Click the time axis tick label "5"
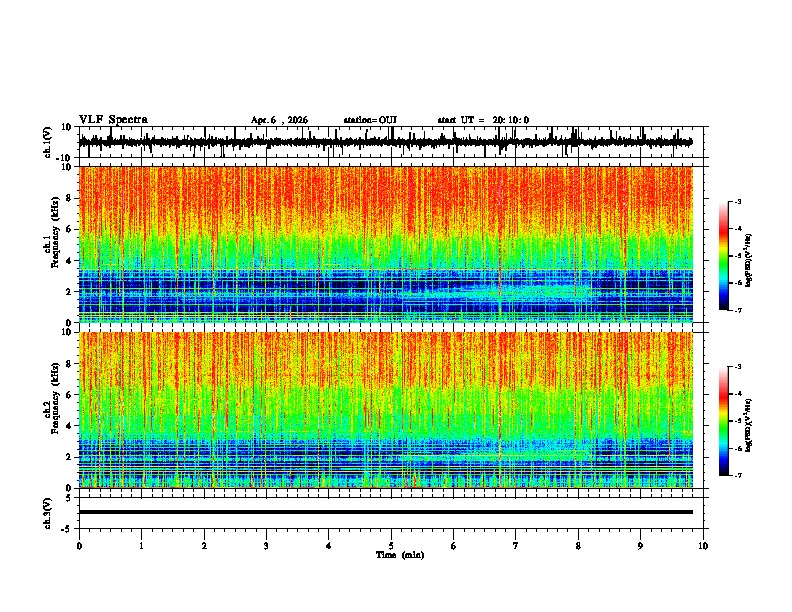The image size is (792, 612). point(391,546)
